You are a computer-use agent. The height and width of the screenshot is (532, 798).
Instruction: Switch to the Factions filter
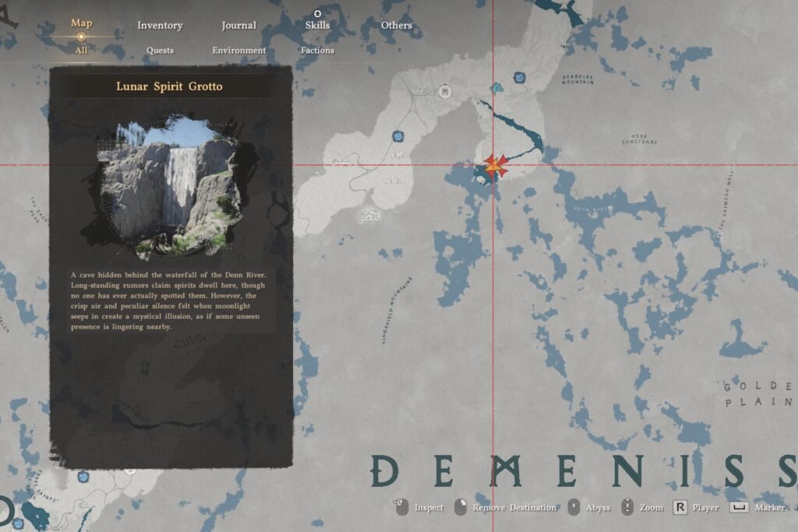click(317, 49)
